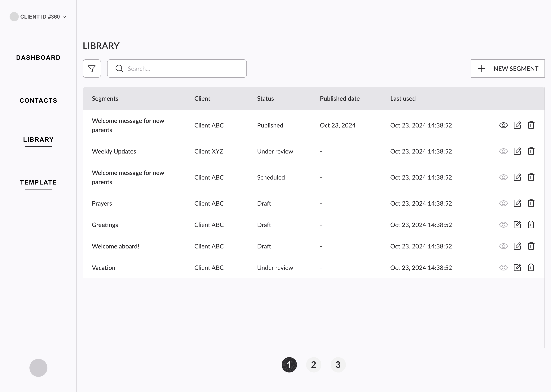551x392 pixels.
Task: Delete the Welcome aboard! segment
Action: coord(531,246)
